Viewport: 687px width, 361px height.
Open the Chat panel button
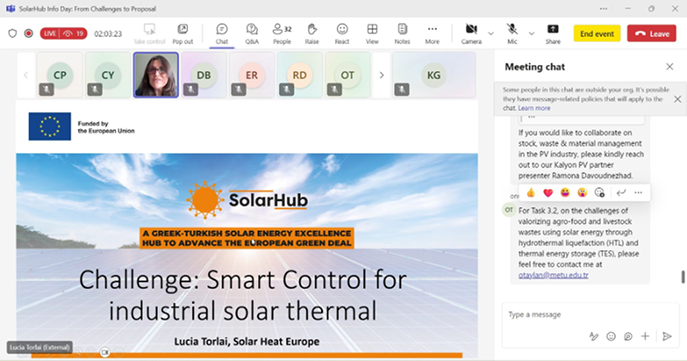222,34
